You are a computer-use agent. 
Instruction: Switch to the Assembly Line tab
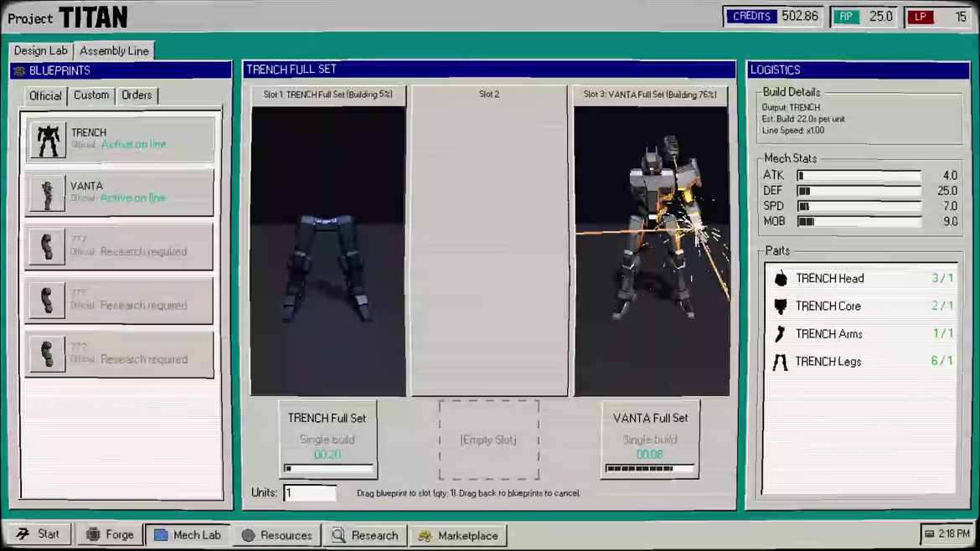pyautogui.click(x=115, y=50)
